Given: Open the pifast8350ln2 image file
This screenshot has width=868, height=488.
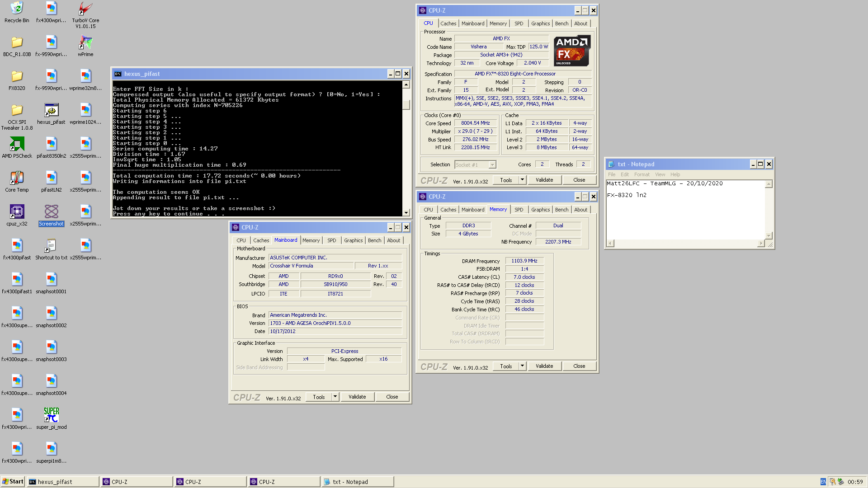Looking at the screenshot, I should click(51, 148).
